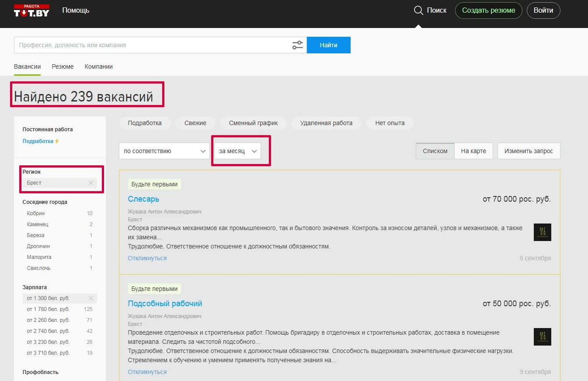Click the 8 сентября date text
This screenshot has height=381, width=588.
pos(535,258)
